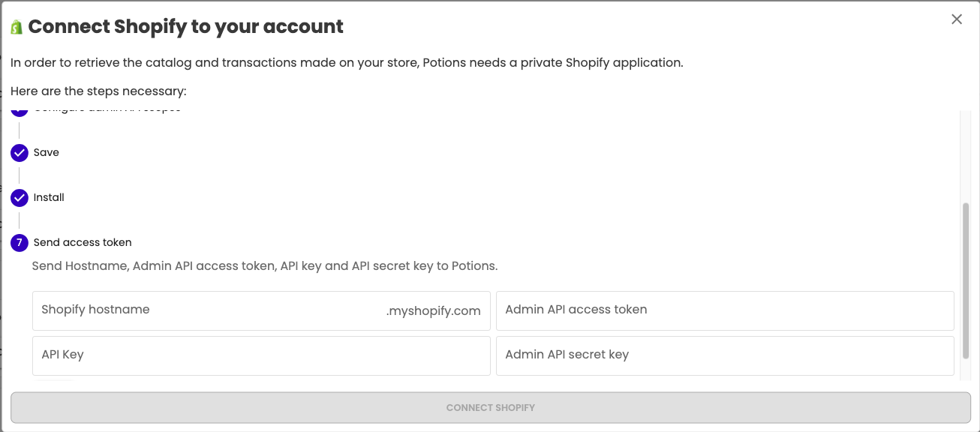Select the Install step label
This screenshot has width=980, height=432.
[49, 197]
